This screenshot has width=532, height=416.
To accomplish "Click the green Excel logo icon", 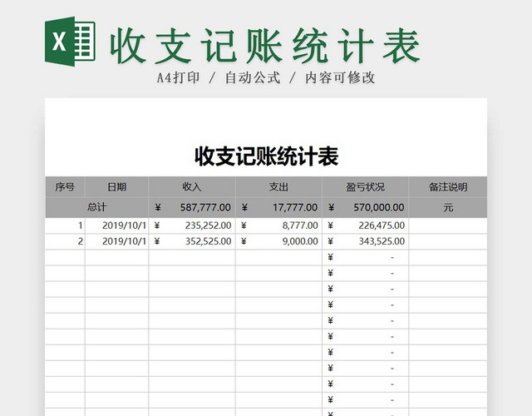I will click(70, 42).
